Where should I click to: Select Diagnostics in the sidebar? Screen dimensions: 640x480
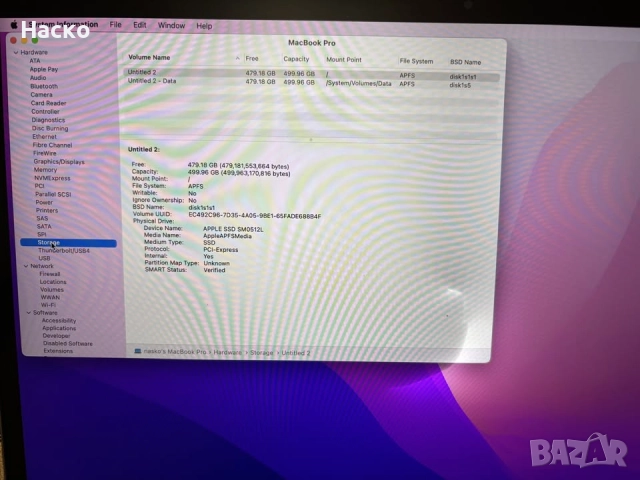click(x=48, y=120)
